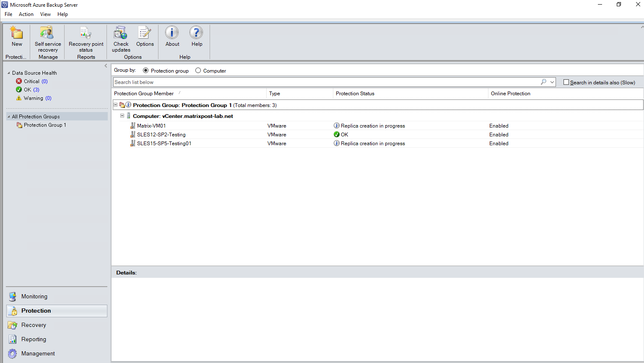Switch to Management workspace
Viewport: 644px width, 363px height.
(57, 353)
